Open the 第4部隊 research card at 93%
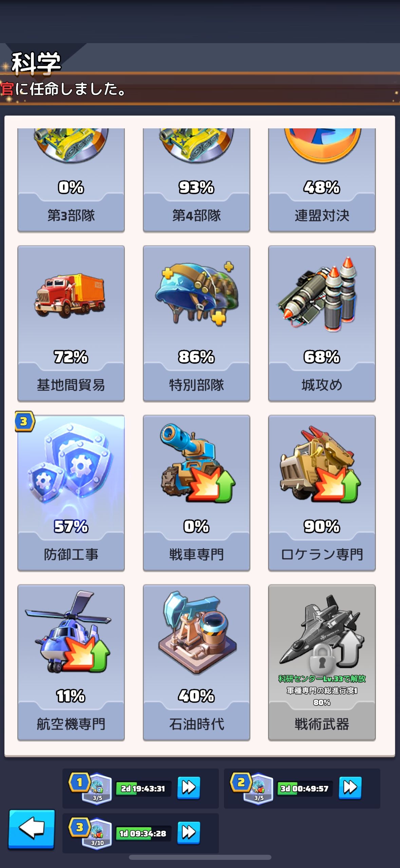Image resolution: width=400 pixels, height=868 pixels. [x=196, y=180]
